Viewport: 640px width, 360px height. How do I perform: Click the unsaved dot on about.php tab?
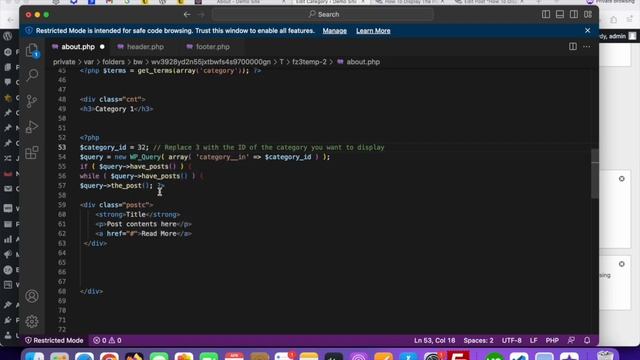(x=102, y=47)
